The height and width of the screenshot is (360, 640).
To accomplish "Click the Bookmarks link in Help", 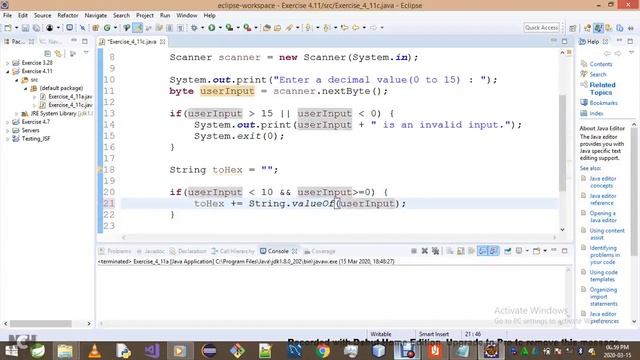I will (x=603, y=103).
